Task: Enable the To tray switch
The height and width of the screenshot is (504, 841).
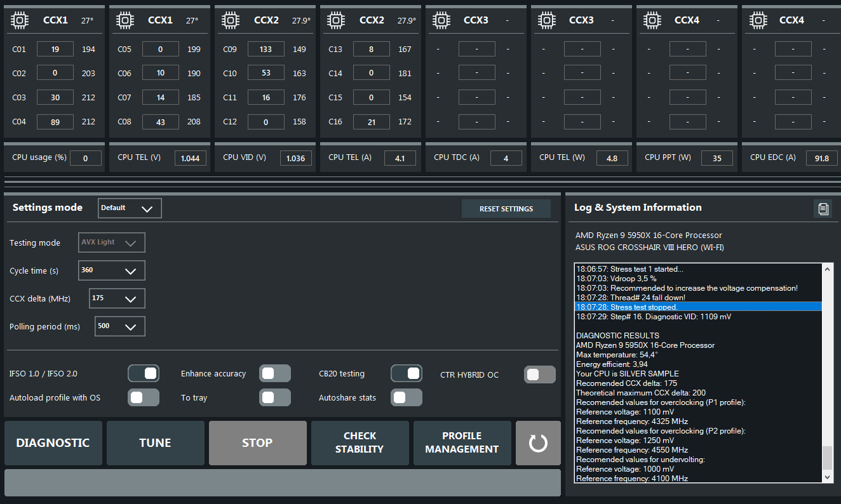Action: pos(275,397)
